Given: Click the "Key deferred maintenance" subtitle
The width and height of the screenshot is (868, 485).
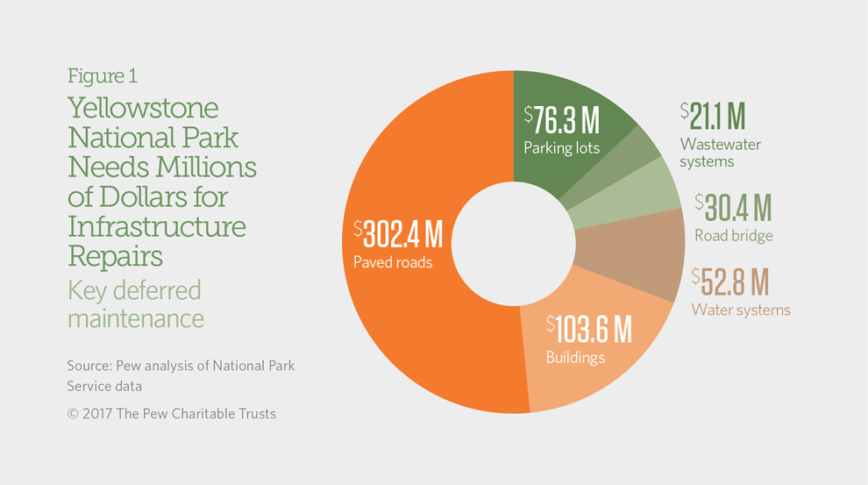Looking at the screenshot, I should [x=135, y=303].
